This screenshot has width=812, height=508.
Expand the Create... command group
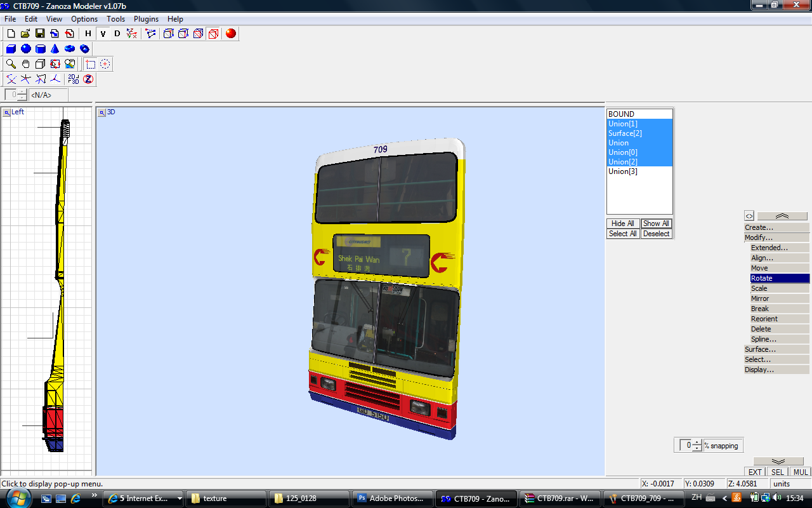[x=776, y=227]
